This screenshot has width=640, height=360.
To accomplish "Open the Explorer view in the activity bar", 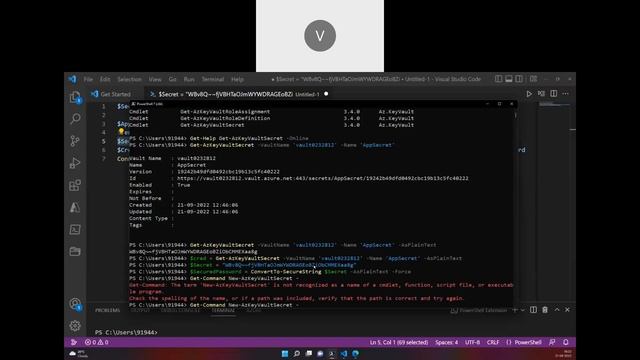I will pos(75,97).
